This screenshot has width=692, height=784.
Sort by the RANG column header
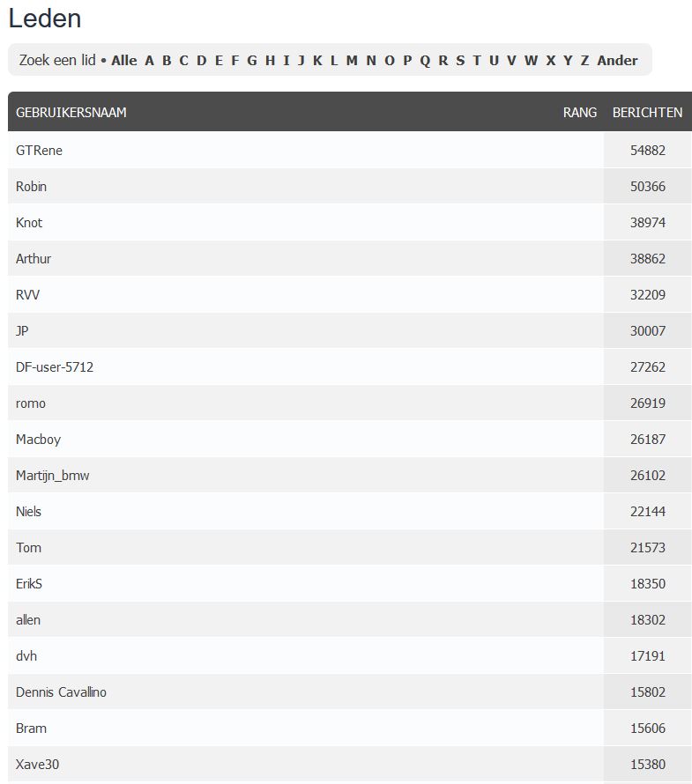(x=580, y=113)
